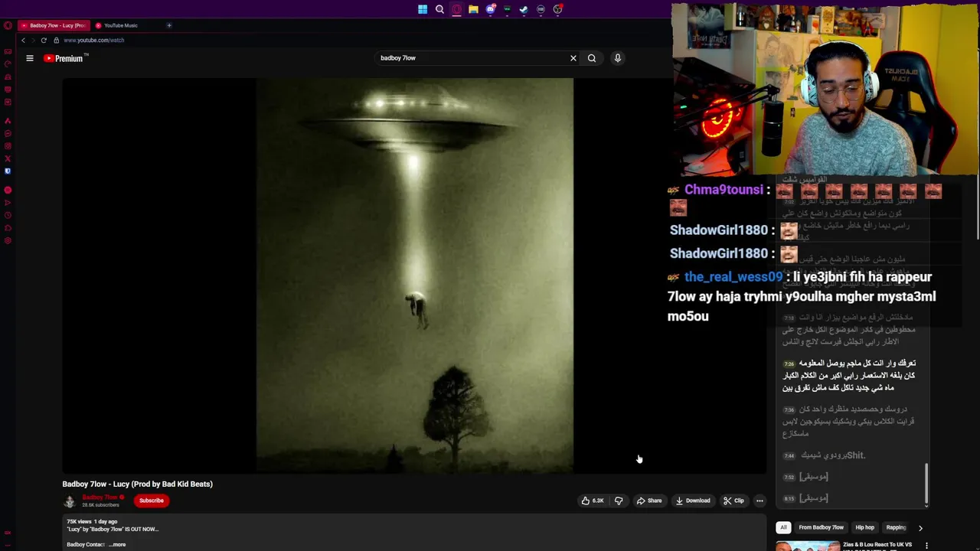Open options for Zias & B Lou video
The width and height of the screenshot is (980, 551).
pos(926,546)
